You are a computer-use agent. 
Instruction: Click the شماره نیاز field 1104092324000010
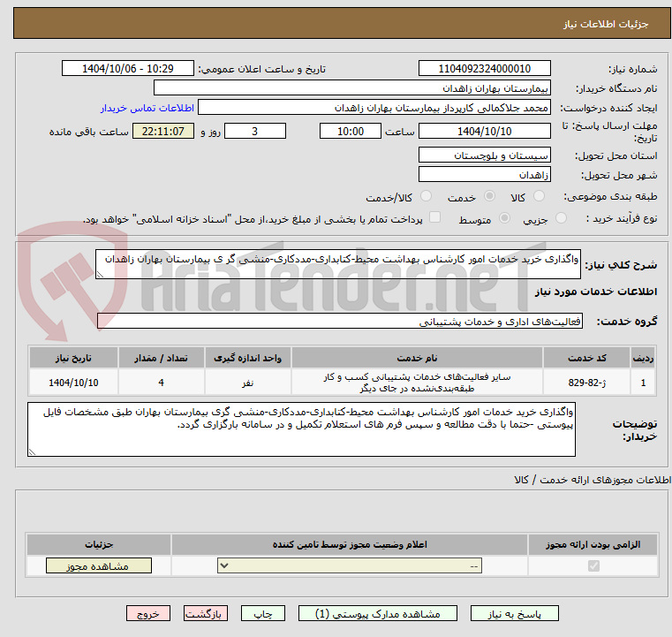(x=484, y=69)
